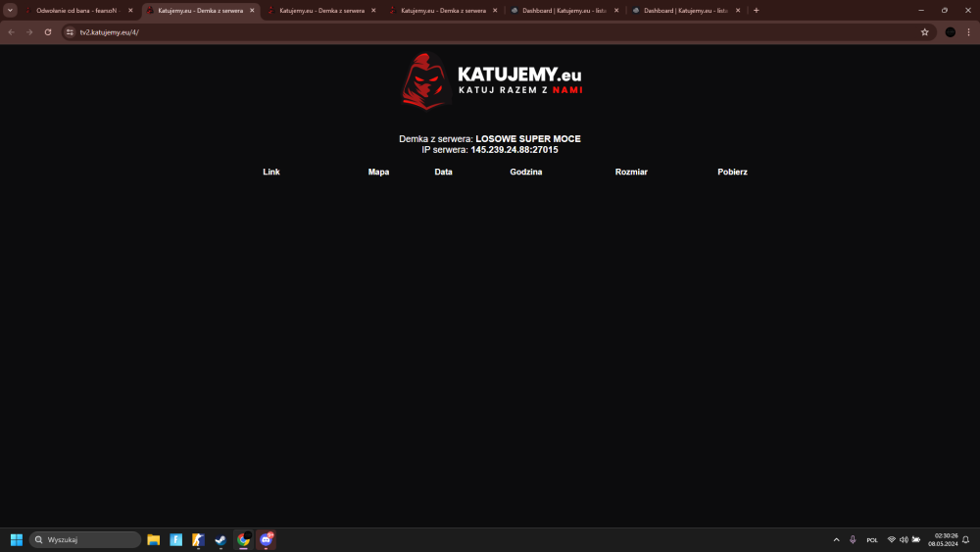
Task: Expand hidden system tray icons
Action: click(x=836, y=539)
